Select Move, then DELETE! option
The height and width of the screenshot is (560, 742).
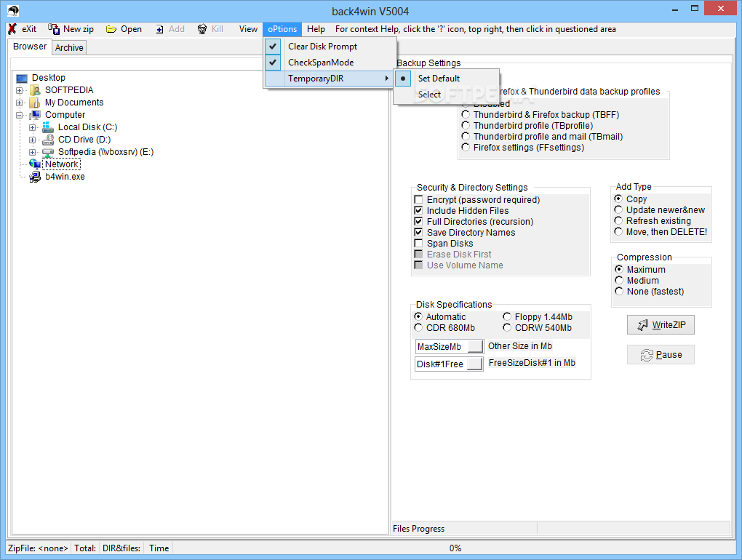618,231
